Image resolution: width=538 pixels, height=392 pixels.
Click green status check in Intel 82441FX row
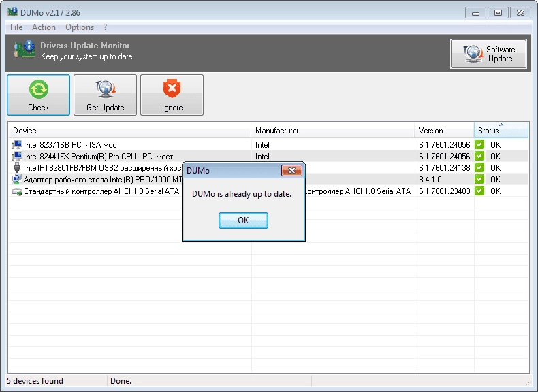coord(479,156)
